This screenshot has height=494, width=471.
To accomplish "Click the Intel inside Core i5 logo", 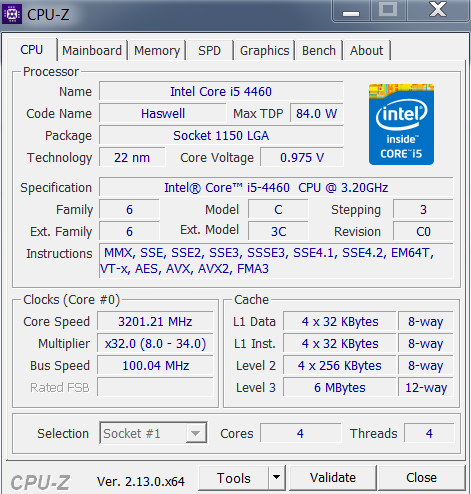I will point(401,124).
